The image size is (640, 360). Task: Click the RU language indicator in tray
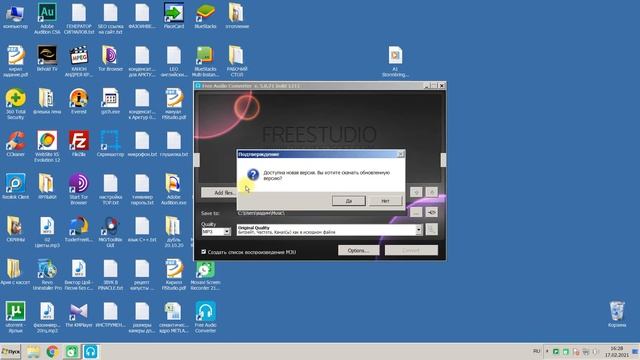536,351
